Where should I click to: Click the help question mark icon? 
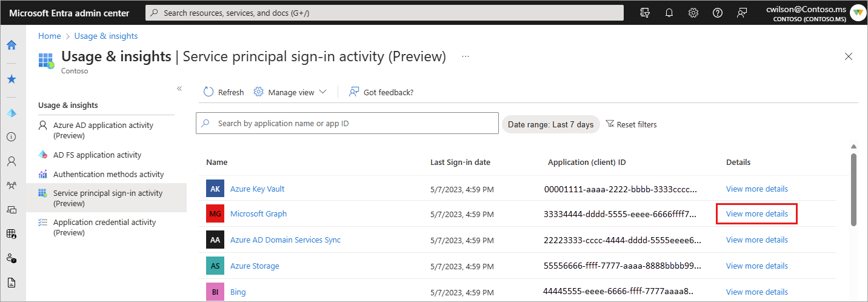point(718,13)
